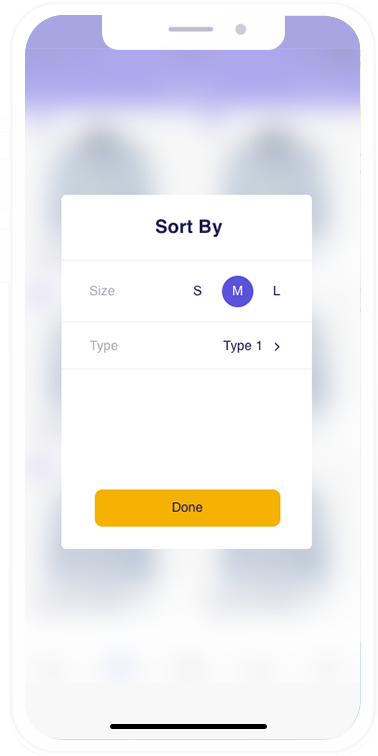Tap the Type row label

pos(104,346)
